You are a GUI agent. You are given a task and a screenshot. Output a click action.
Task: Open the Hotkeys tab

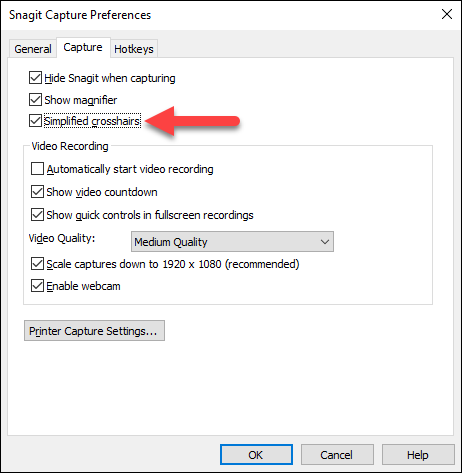click(134, 49)
